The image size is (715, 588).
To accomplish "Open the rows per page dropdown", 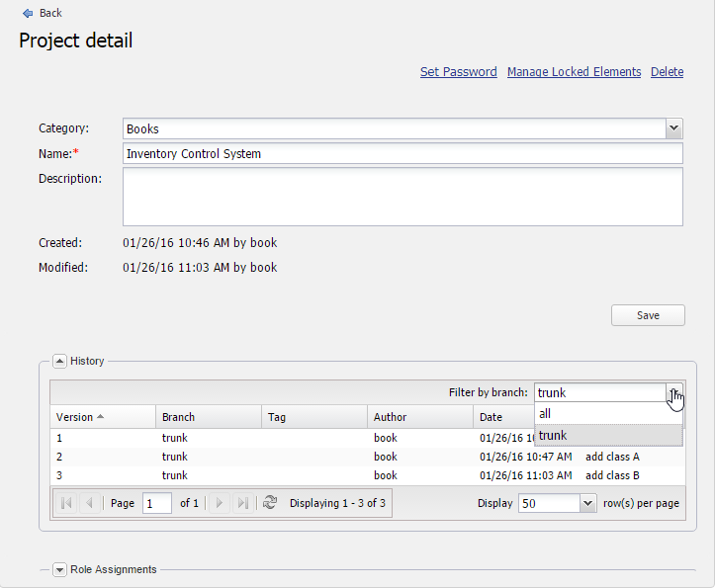I will 588,503.
